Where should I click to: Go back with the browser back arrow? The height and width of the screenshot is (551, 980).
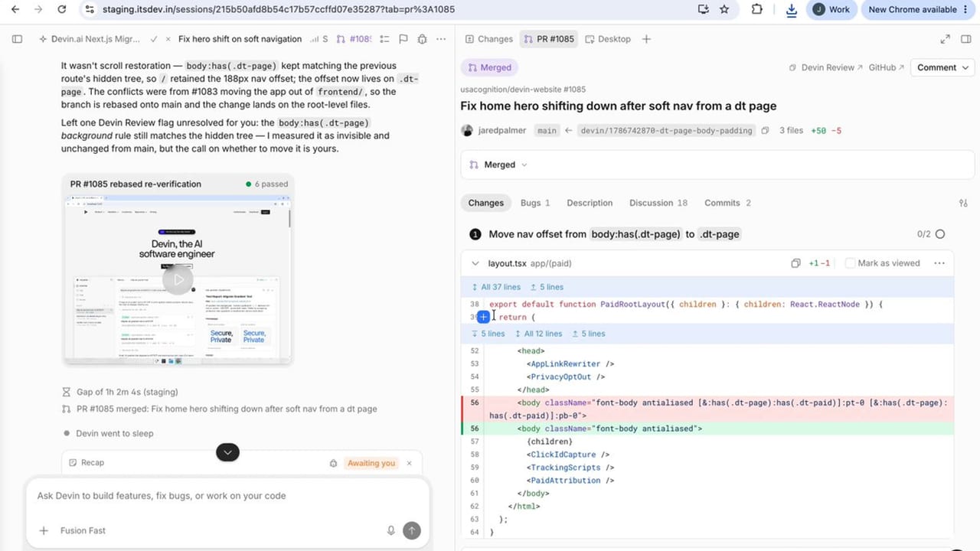tap(15, 9)
